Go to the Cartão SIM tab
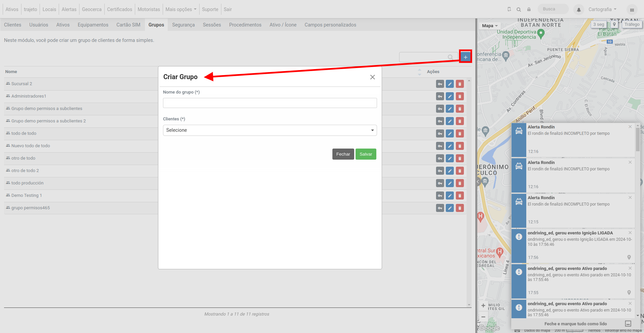 128,25
